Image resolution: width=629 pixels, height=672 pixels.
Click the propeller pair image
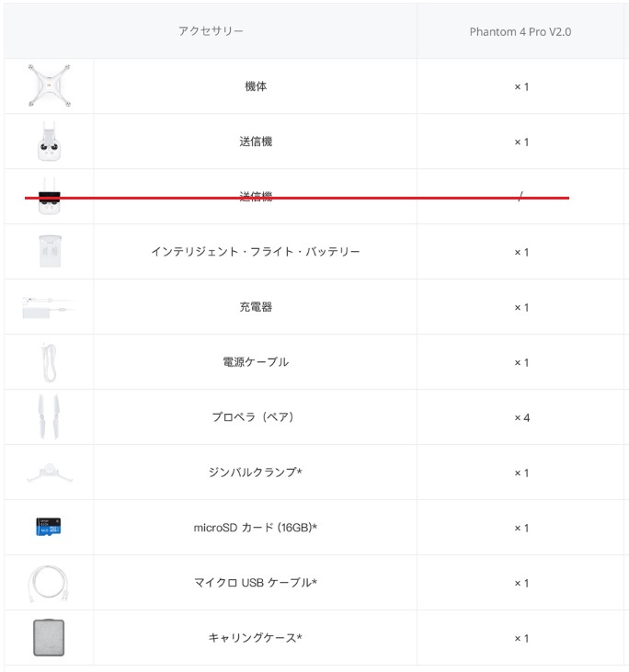pos(49,417)
